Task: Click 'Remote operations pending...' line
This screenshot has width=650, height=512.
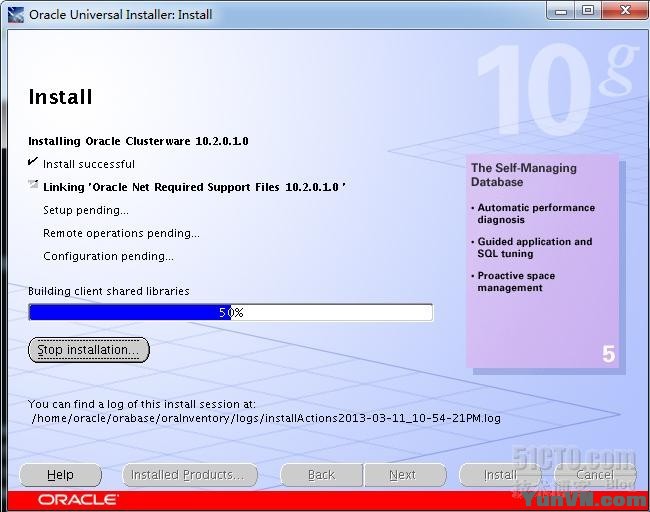Action: point(121,233)
